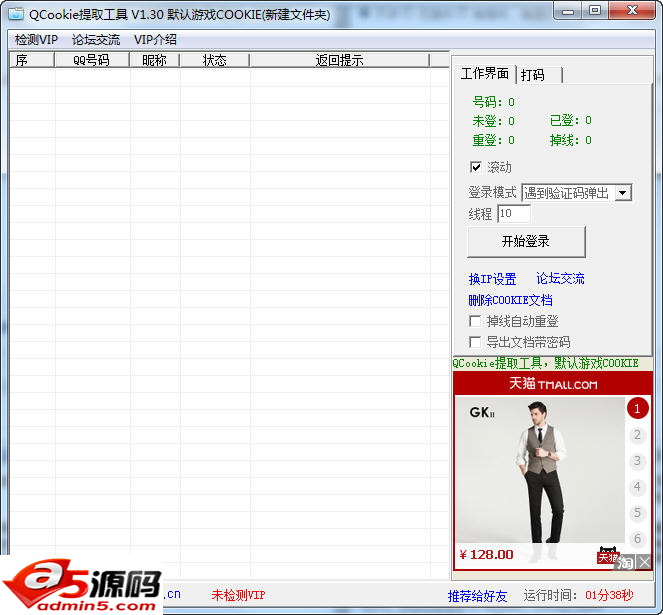Open the 换IP设置 link
This screenshot has height=615, width=663.
click(492, 279)
